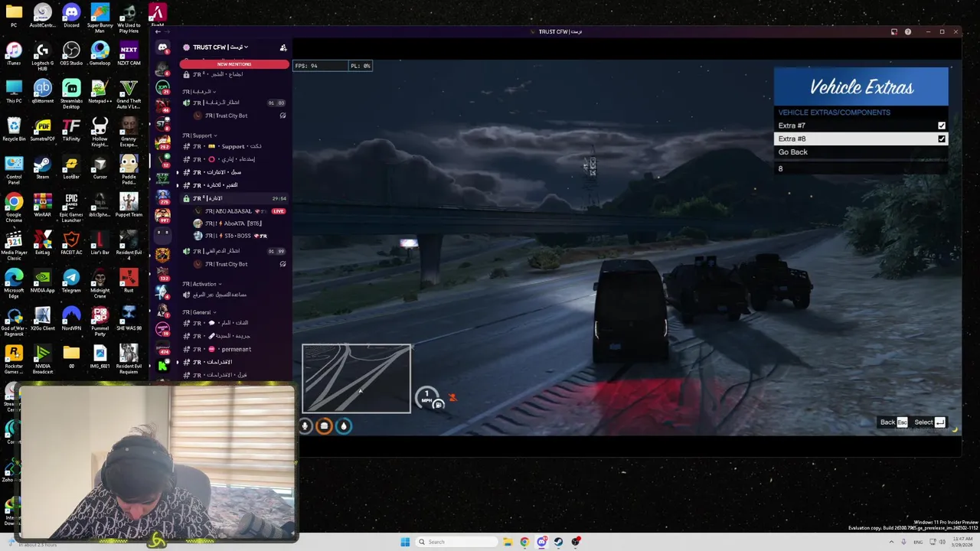
Task: Open File Explorer from taskbar
Action: tap(508, 542)
